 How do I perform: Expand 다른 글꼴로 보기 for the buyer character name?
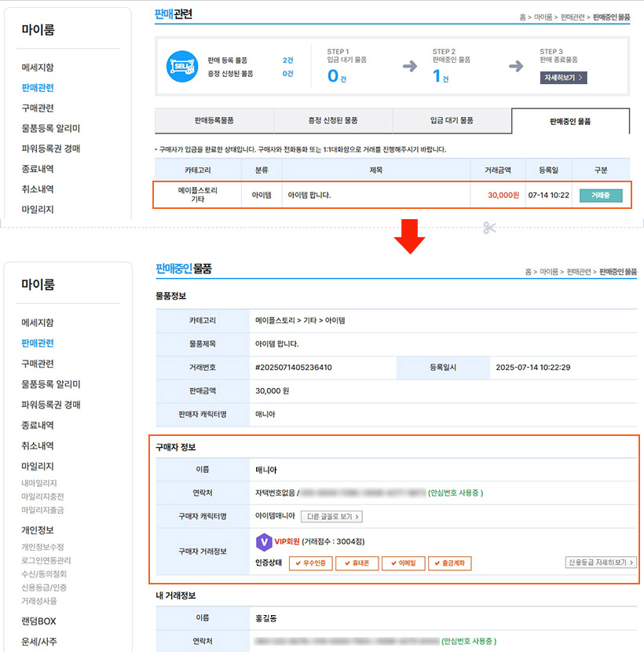point(331,517)
